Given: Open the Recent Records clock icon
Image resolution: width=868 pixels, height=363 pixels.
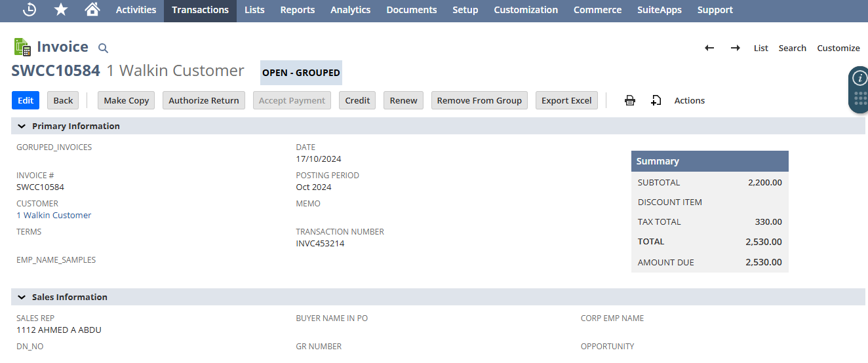Looking at the screenshot, I should (30, 10).
